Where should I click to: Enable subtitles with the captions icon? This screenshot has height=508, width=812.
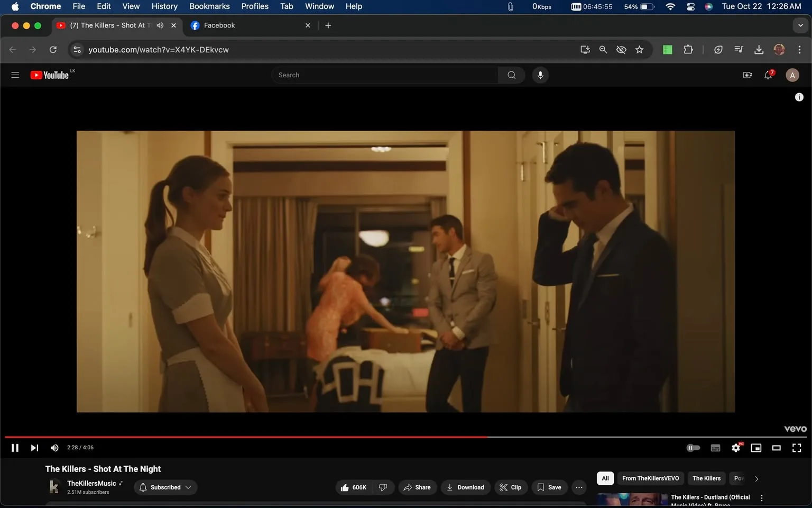[x=715, y=448]
